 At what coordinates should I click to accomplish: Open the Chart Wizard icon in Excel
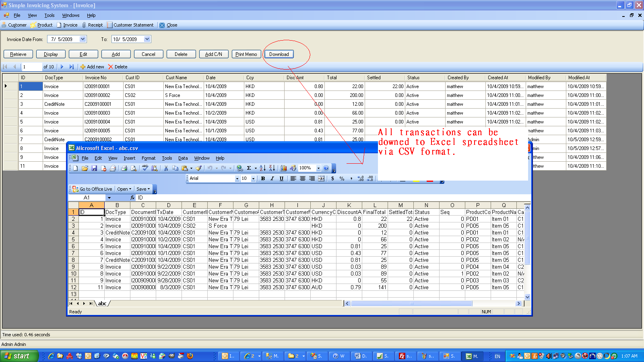point(284,168)
